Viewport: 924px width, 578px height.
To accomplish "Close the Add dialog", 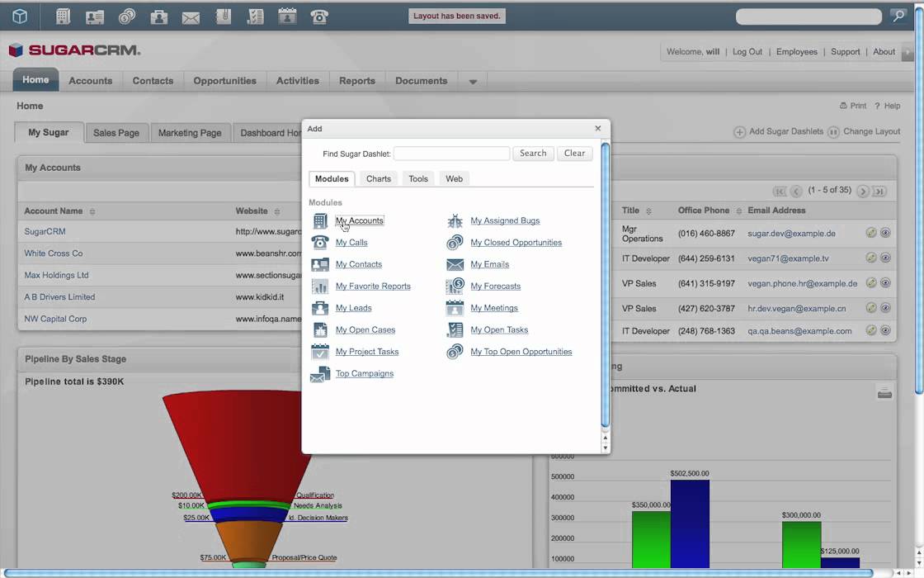I will [598, 129].
